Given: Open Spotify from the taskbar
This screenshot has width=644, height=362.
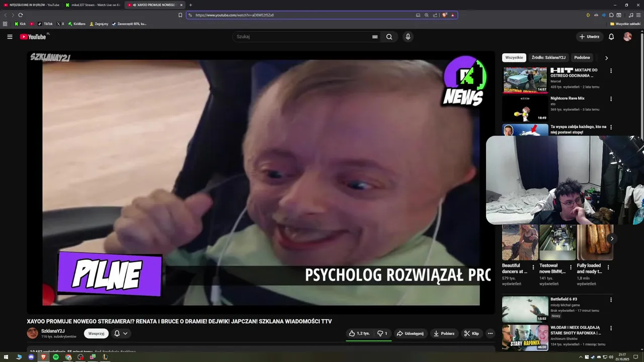Looking at the screenshot, I should pos(56,357).
